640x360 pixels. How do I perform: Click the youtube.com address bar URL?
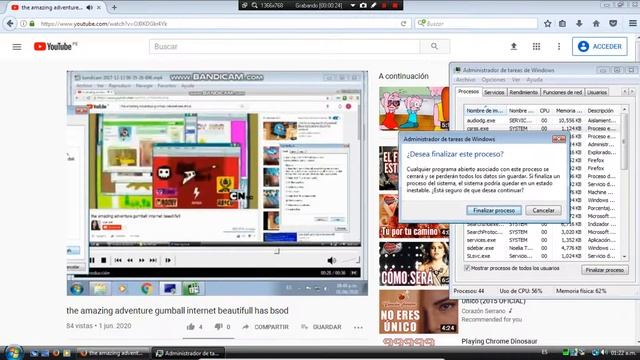click(104, 24)
